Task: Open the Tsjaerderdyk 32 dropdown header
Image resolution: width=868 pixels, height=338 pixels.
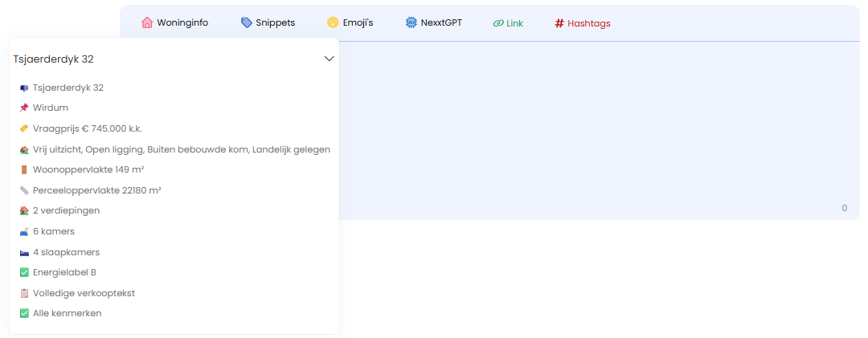Action: point(161,59)
